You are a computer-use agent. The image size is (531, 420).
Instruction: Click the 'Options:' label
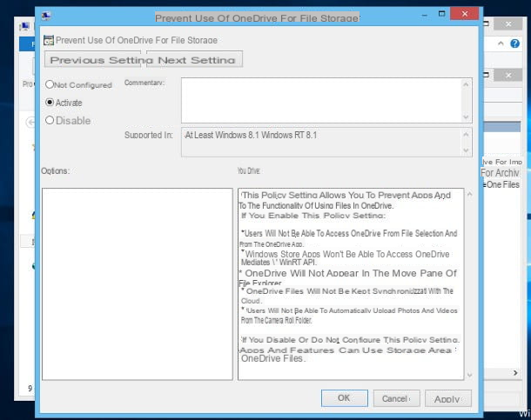coord(55,170)
